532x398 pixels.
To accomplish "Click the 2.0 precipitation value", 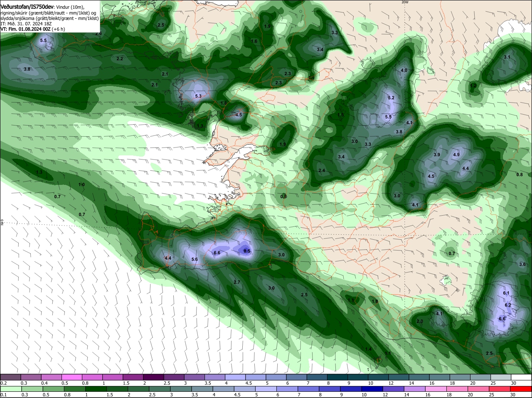I will click(420, 321).
